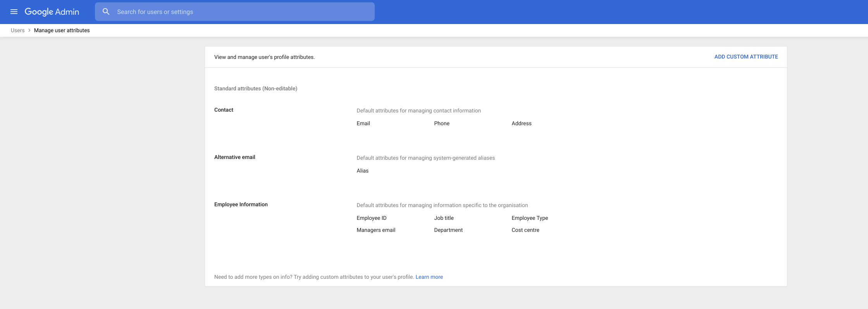Select the Alternative email heading
868x309 pixels.
tap(234, 157)
